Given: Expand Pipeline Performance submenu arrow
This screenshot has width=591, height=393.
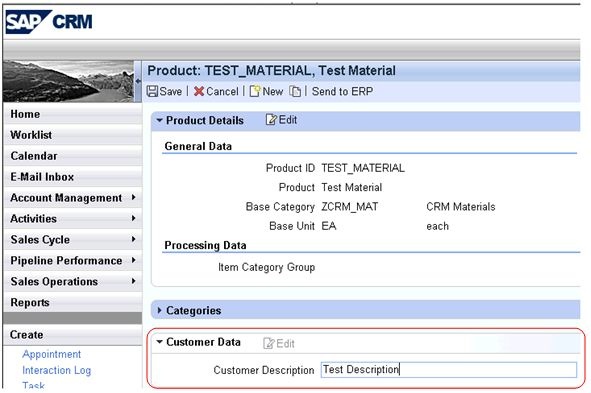Looking at the screenshot, I should [x=133, y=260].
